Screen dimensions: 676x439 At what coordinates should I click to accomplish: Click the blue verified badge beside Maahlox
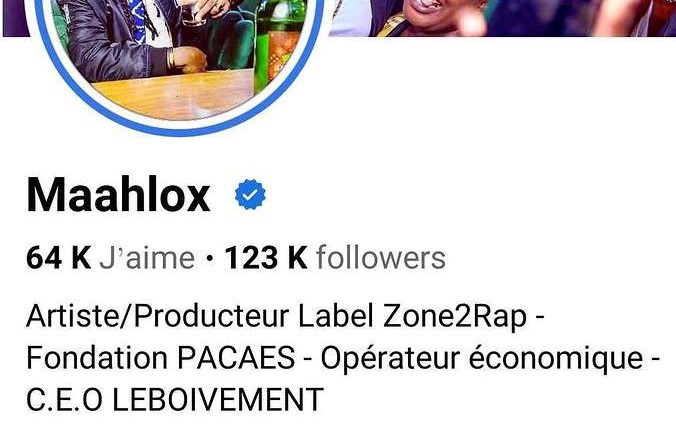(x=250, y=194)
